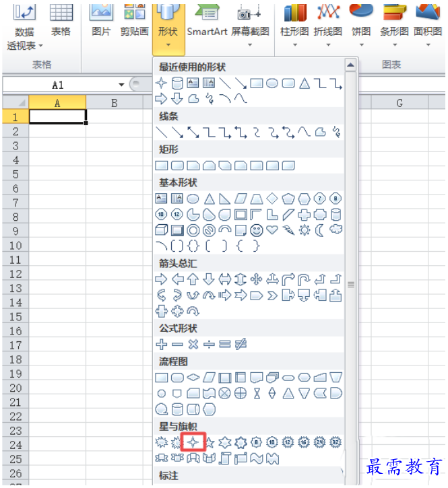The height and width of the screenshot is (488, 448).
Task: Choose quad arrow in 箭头总汇
Action: [257, 279]
